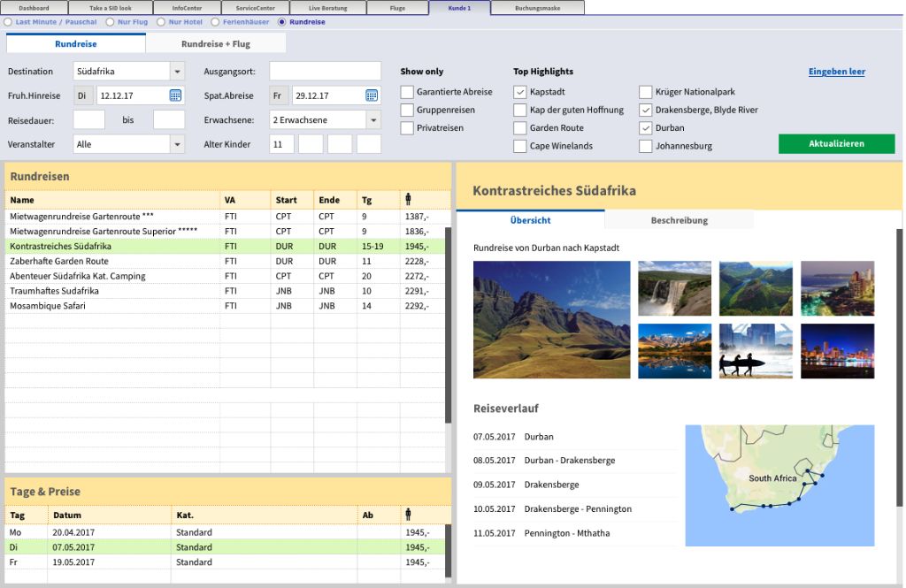This screenshot has height=588, width=906.
Task: Click the green Aktualisieren button
Action: (x=836, y=143)
